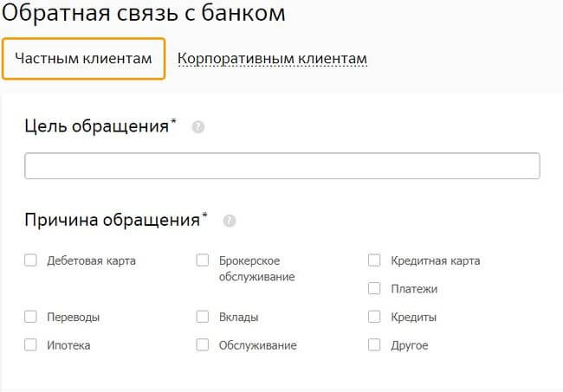The image size is (563, 392).
Task: Check the Дебетовая карта checkbox
Action: click(x=31, y=260)
